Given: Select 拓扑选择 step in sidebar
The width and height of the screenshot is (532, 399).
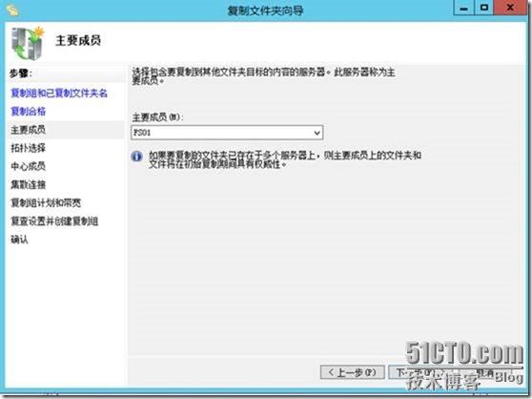Looking at the screenshot, I should (x=29, y=148).
